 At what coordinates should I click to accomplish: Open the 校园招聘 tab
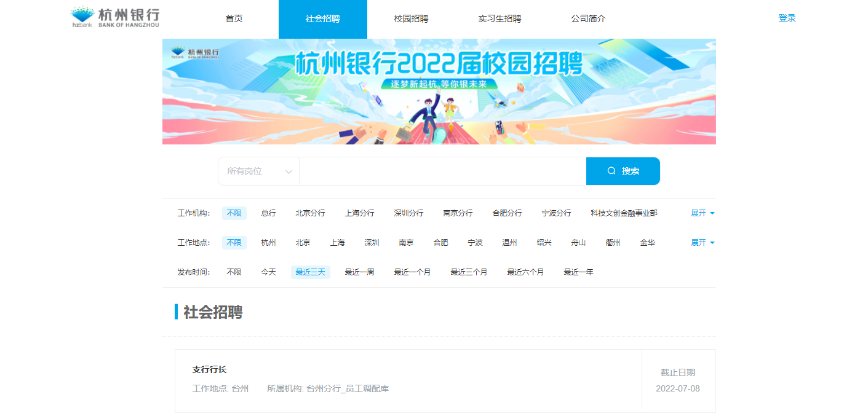click(x=411, y=19)
